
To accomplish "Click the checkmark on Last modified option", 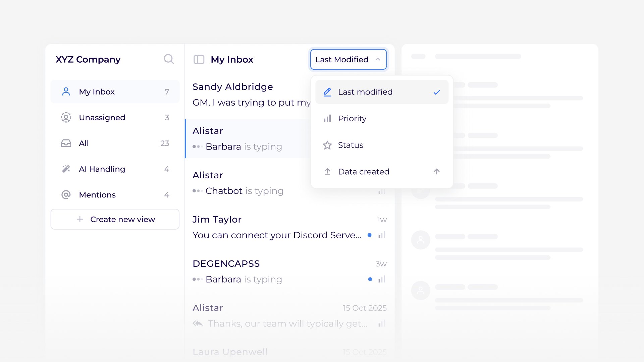I will [437, 92].
